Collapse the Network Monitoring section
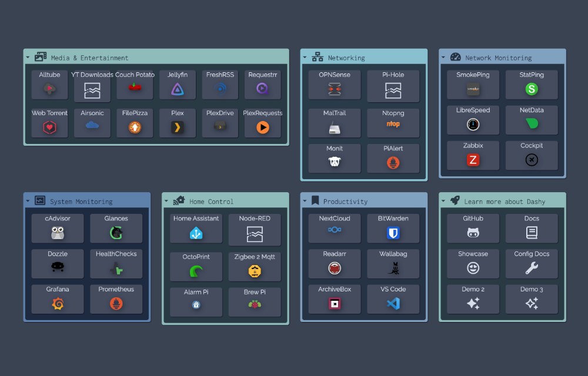The height and width of the screenshot is (376, 588). click(x=443, y=58)
